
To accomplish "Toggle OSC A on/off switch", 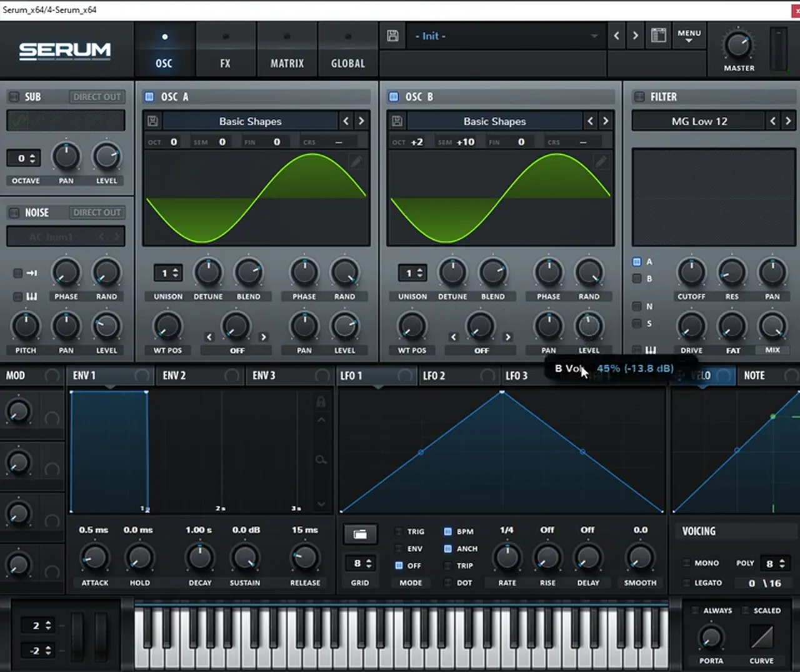I will (149, 97).
